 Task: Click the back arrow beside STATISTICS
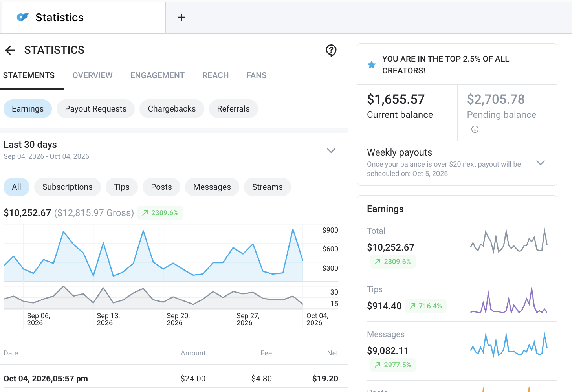[10, 50]
